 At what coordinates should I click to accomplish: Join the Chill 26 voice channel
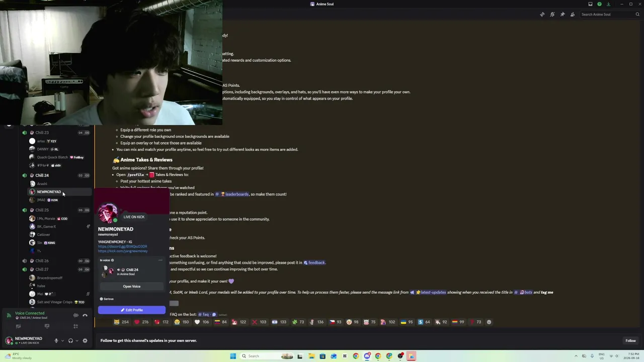42,261
